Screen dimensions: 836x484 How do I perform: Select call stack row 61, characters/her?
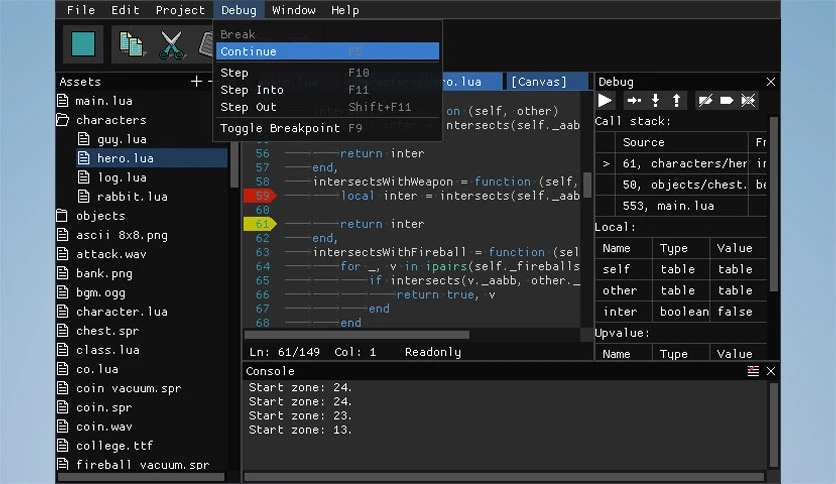pyautogui.click(x=681, y=164)
